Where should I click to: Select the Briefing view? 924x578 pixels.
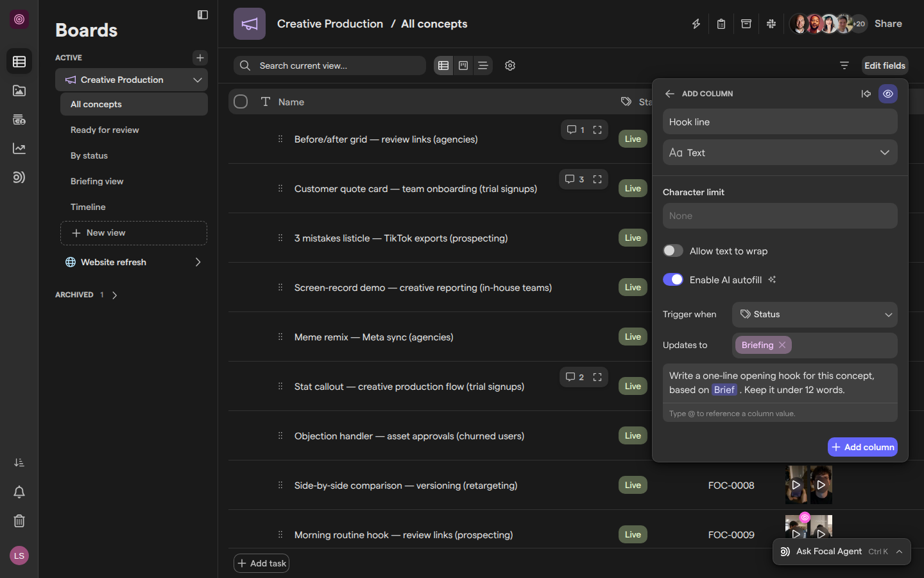click(x=134, y=181)
